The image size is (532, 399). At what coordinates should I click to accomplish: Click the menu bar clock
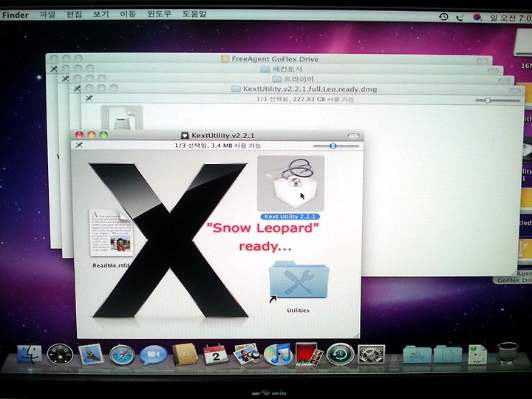point(511,17)
